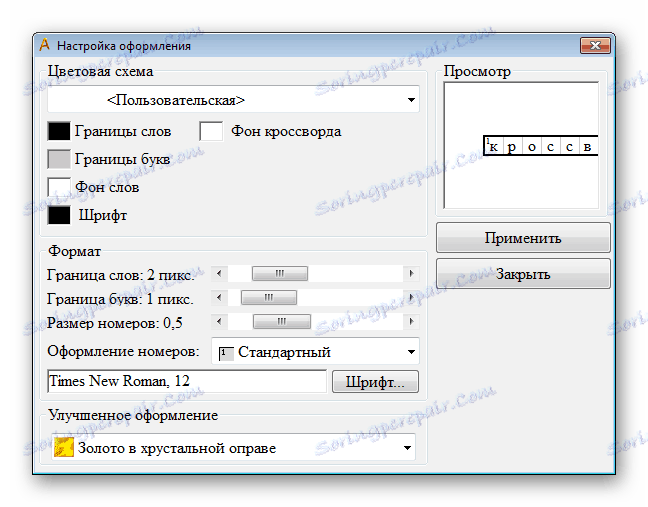Click the Границы слов label
Viewport: 648px width, 507px height.
(123, 131)
